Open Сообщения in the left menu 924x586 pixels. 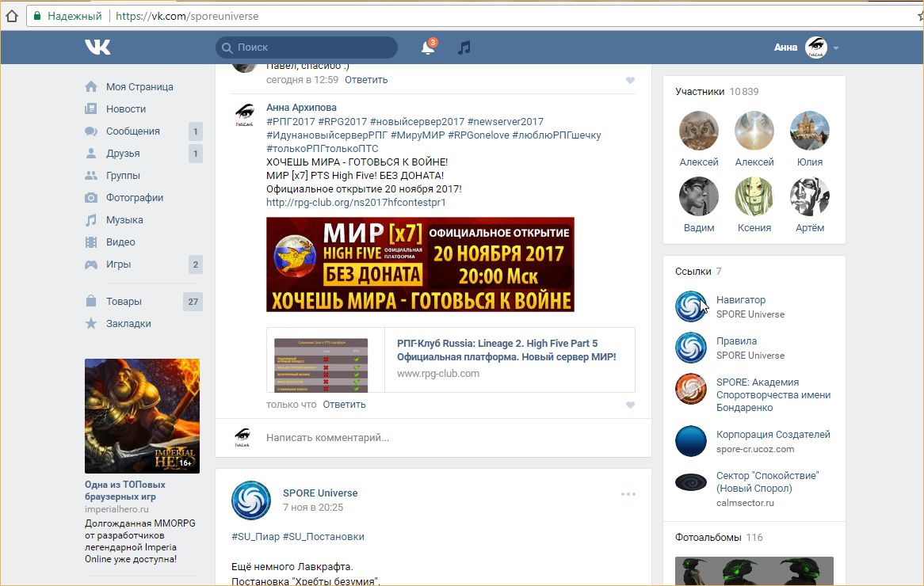(x=132, y=131)
